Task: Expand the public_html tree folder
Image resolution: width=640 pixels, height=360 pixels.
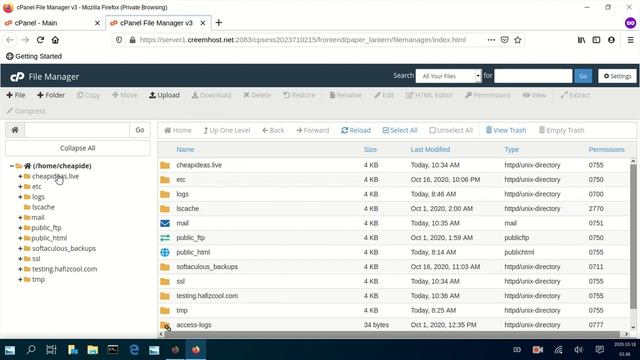Action: (20, 238)
